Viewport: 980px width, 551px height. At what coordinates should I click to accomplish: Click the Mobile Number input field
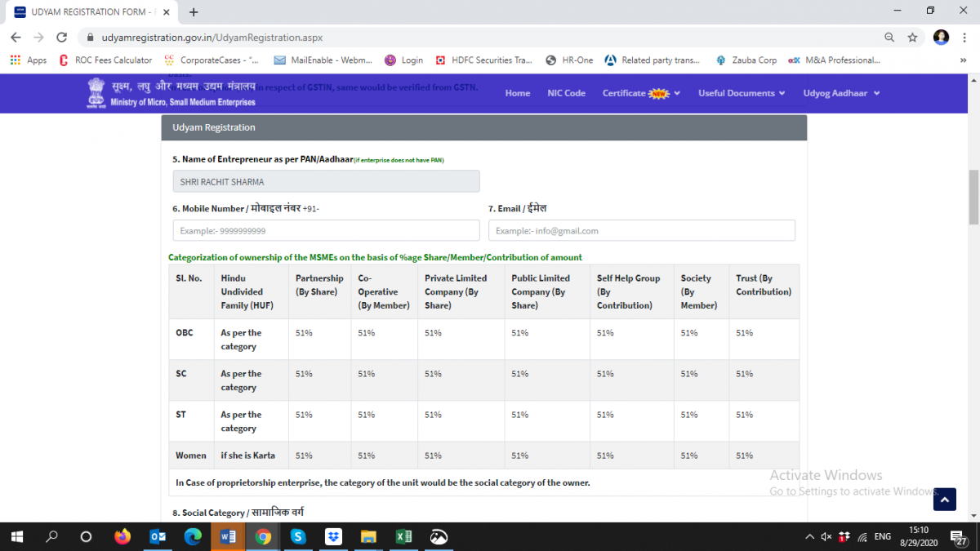tap(326, 231)
